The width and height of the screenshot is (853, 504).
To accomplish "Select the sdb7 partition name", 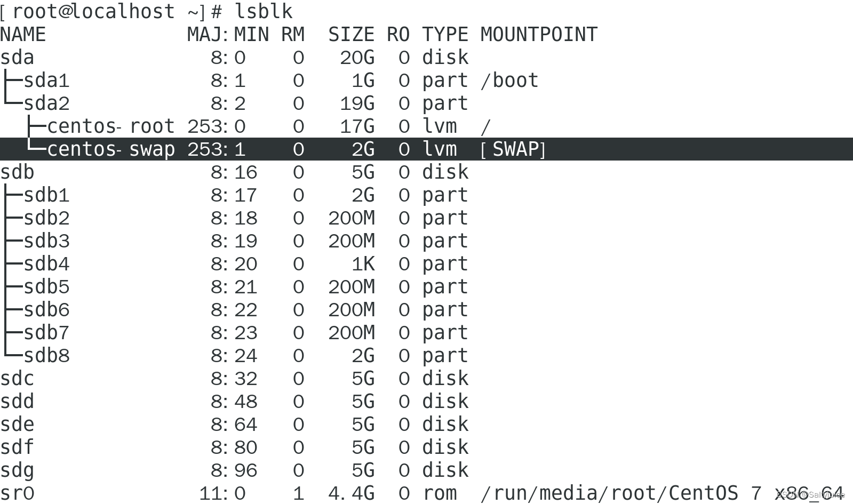I will (x=46, y=333).
